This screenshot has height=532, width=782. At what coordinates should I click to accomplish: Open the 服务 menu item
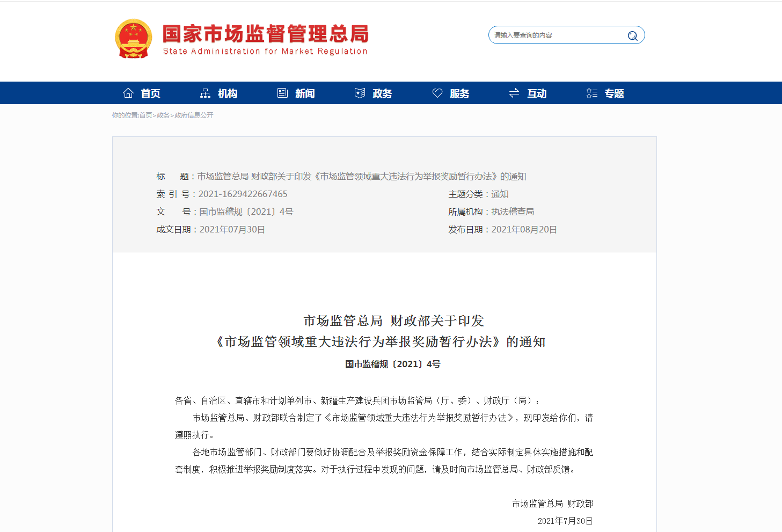(459, 93)
